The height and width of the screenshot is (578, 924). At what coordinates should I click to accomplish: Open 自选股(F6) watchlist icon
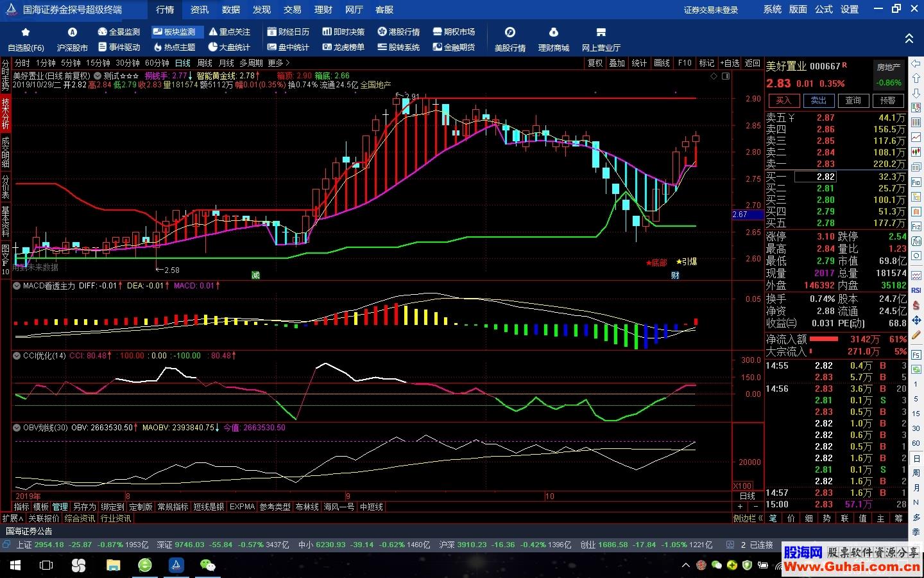pos(26,39)
